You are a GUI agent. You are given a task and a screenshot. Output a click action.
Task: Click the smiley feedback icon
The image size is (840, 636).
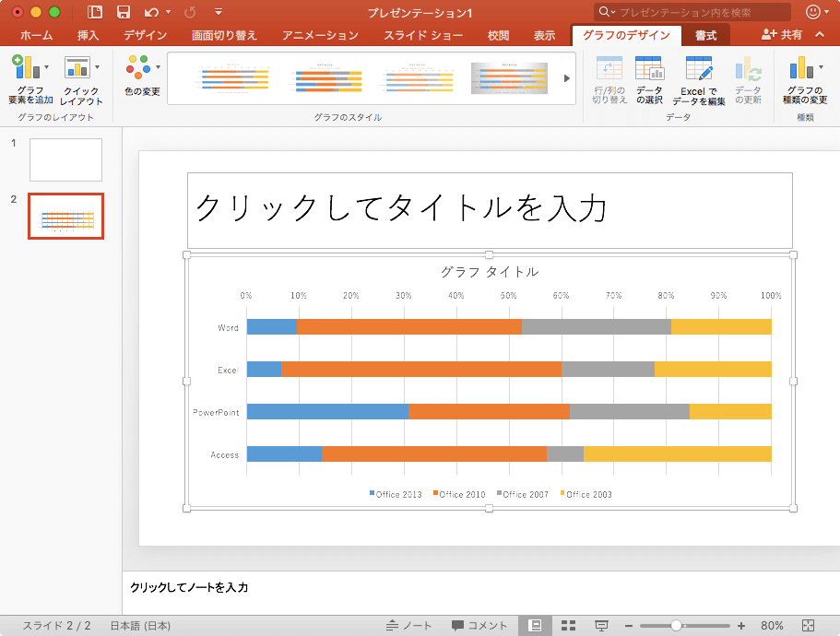coord(813,12)
